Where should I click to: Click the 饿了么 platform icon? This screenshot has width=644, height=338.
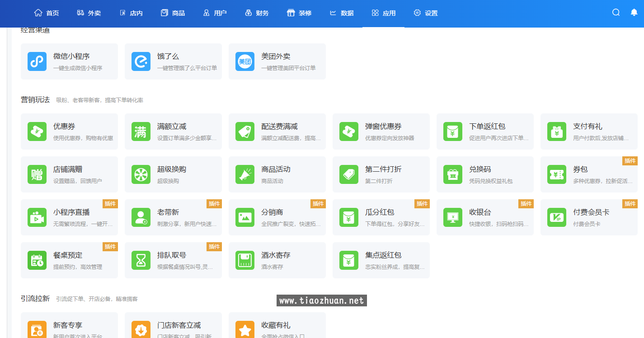pyautogui.click(x=141, y=61)
